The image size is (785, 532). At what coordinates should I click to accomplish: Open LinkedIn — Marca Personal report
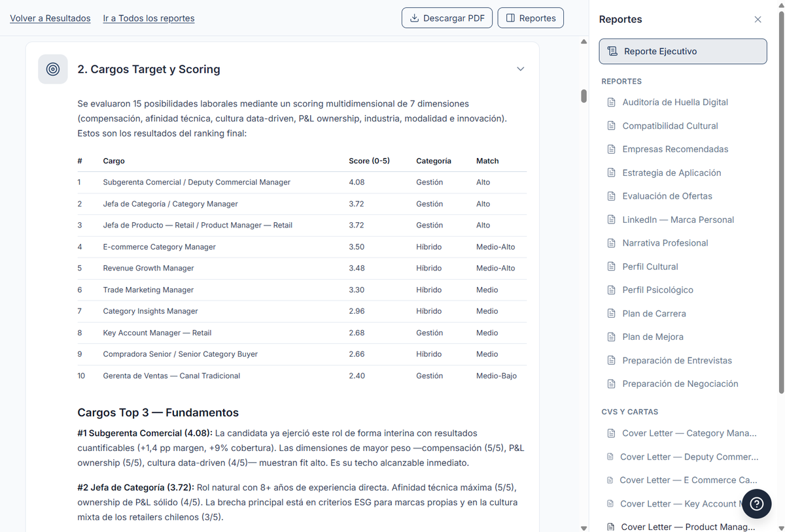(x=678, y=220)
